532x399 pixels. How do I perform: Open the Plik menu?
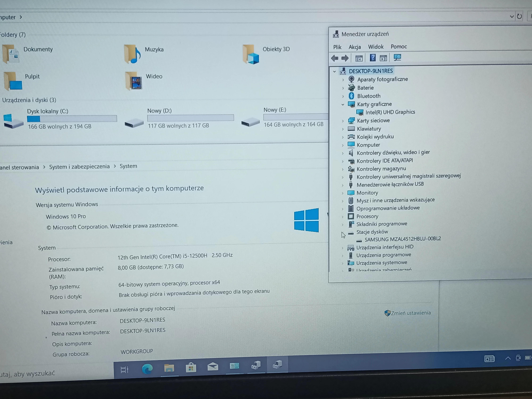337,47
